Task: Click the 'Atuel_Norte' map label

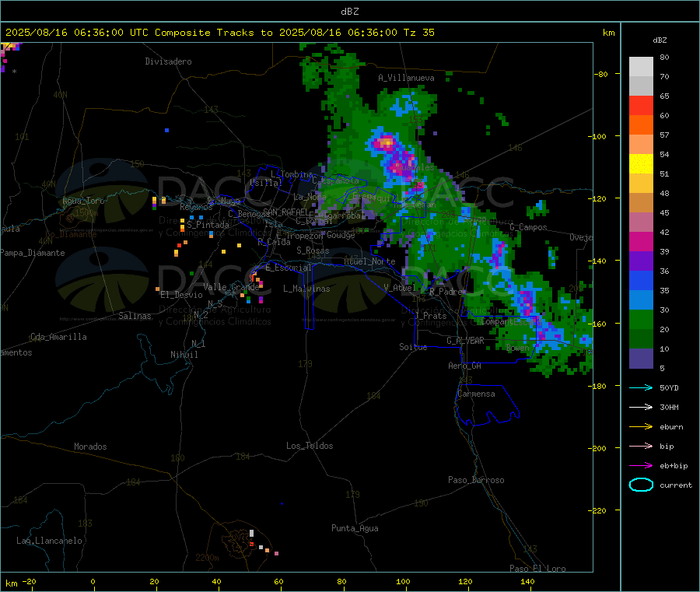Action: tap(369, 261)
